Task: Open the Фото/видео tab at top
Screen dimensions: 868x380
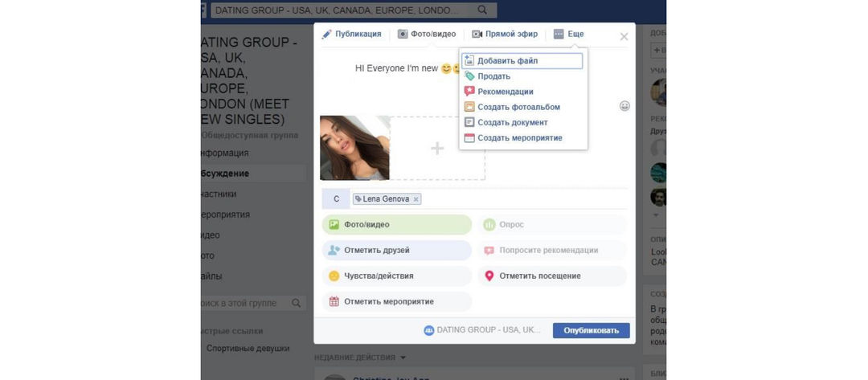Action: pyautogui.click(x=427, y=35)
